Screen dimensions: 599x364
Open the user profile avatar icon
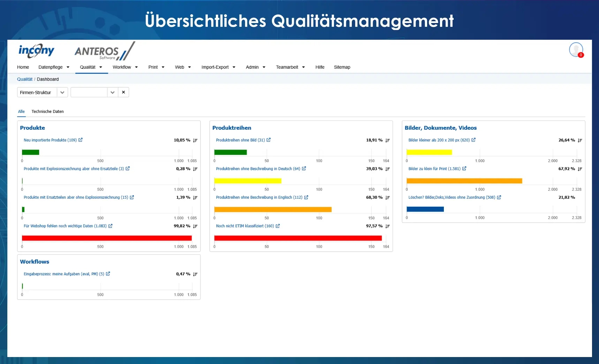coord(576,50)
